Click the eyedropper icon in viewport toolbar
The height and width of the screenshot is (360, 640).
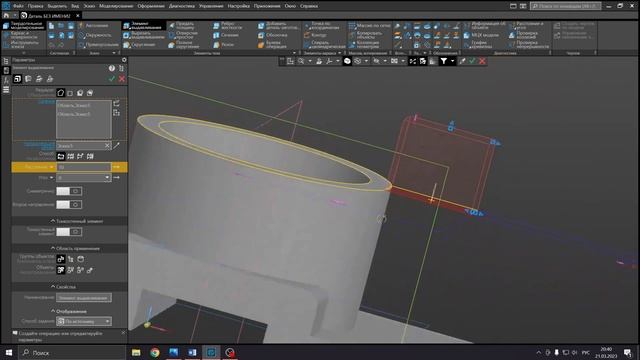click(462, 61)
